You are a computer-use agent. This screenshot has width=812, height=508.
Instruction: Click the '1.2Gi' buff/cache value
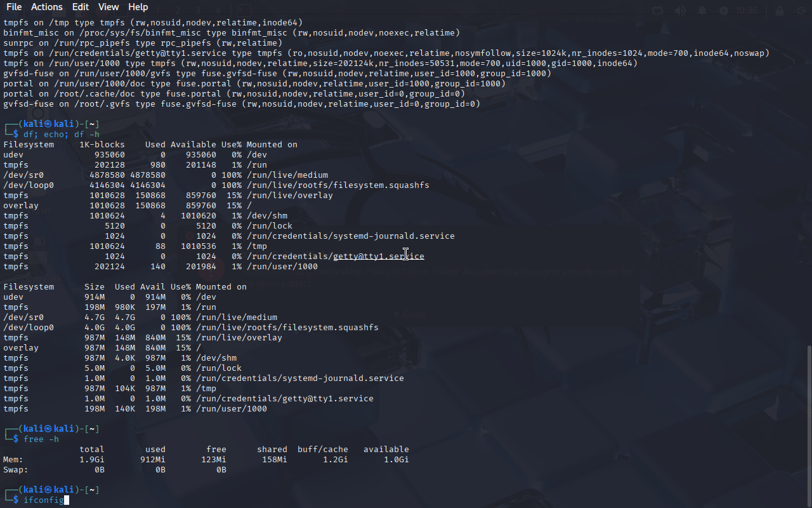336,460
